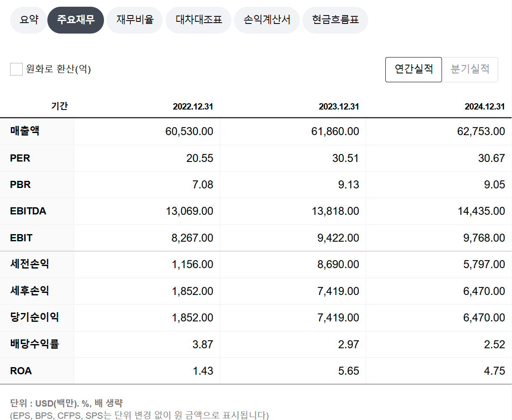Switch to the 재무비율 tab
The image size is (512, 420).
[135, 20]
